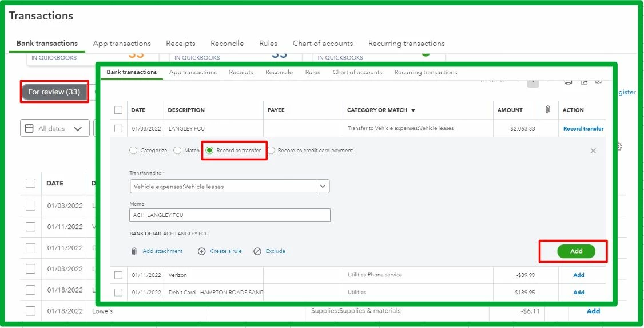Image resolution: width=644 pixels, height=328 pixels.
Task: Open Rules tab in inset panel
Action: click(x=312, y=72)
